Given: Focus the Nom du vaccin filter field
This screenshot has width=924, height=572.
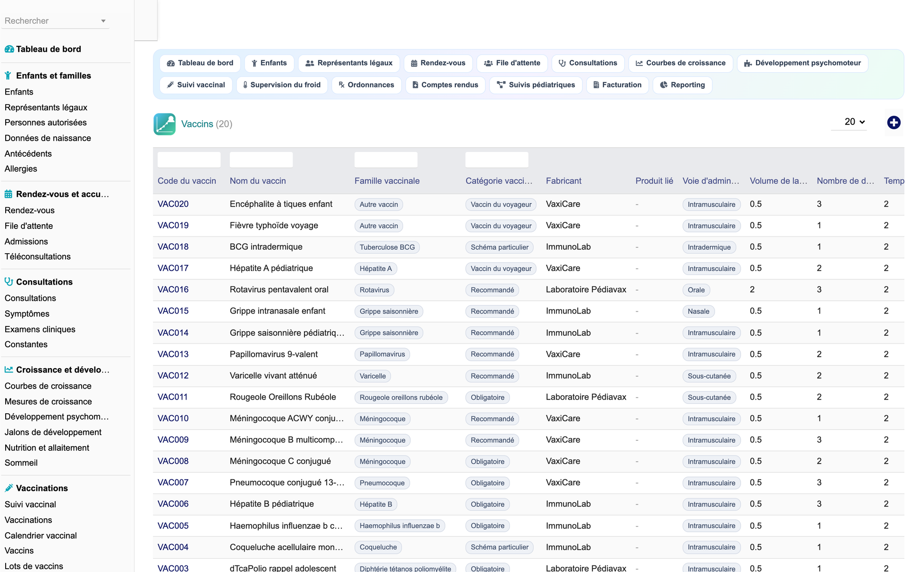Looking at the screenshot, I should coord(261,160).
